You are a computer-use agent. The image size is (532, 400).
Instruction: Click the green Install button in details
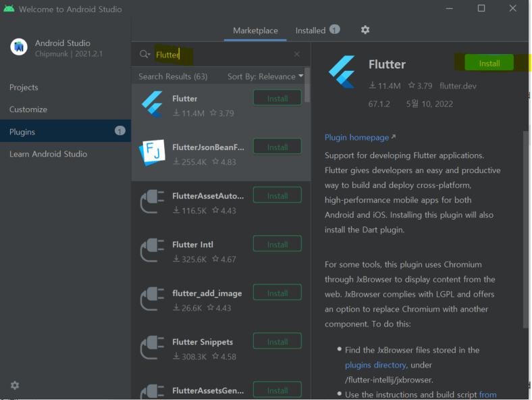(489, 63)
